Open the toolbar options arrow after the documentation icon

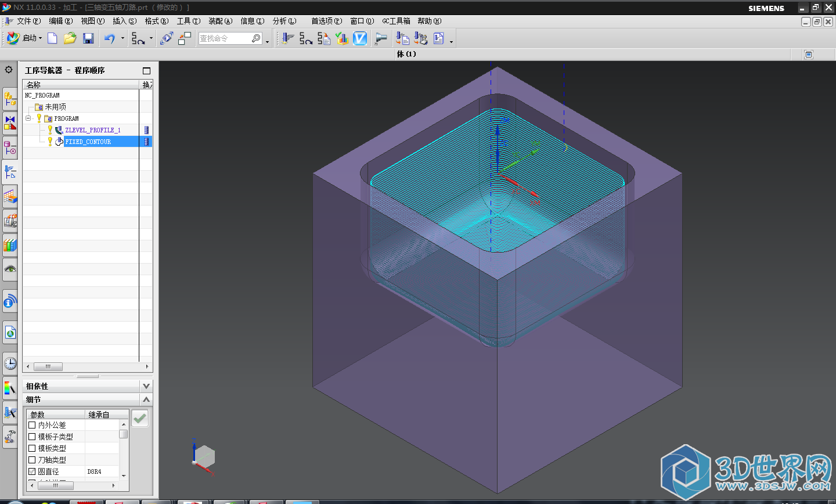click(x=451, y=41)
